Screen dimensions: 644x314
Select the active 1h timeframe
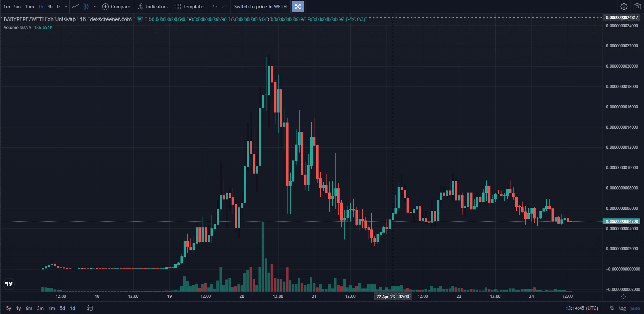[x=41, y=7]
